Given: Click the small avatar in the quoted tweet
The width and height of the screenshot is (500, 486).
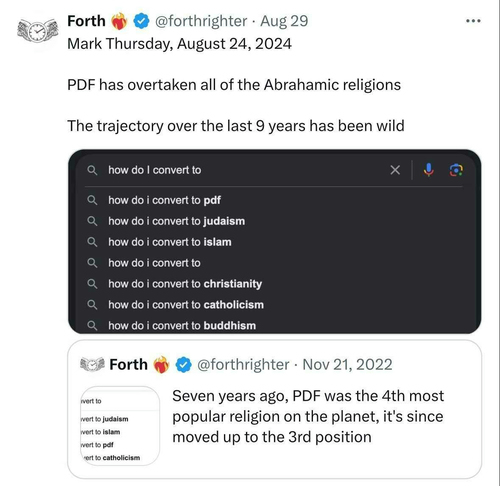Looking at the screenshot, I should pos(92,364).
